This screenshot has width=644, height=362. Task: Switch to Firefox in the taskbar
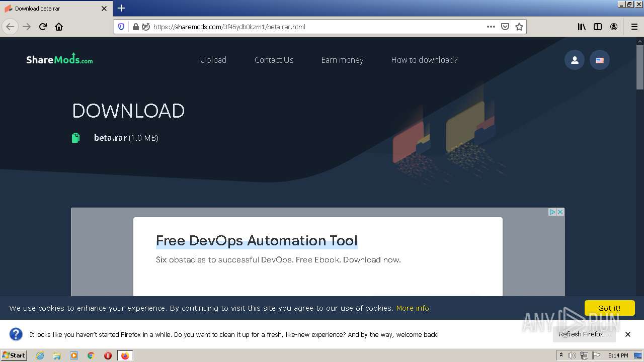coord(125,355)
